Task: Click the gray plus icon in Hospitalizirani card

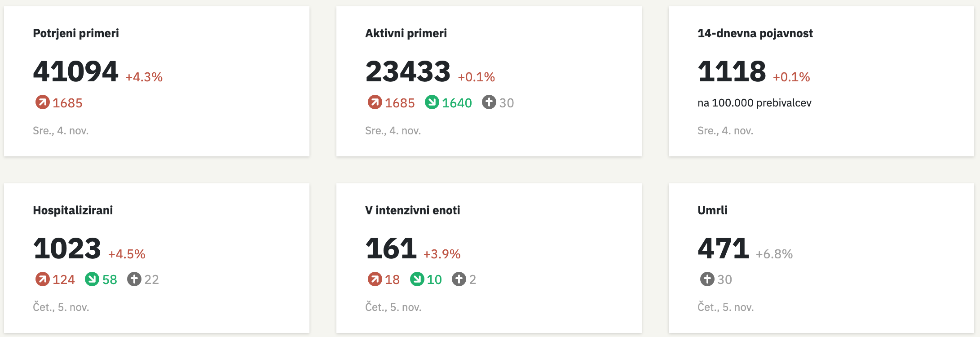Action: [x=134, y=279]
